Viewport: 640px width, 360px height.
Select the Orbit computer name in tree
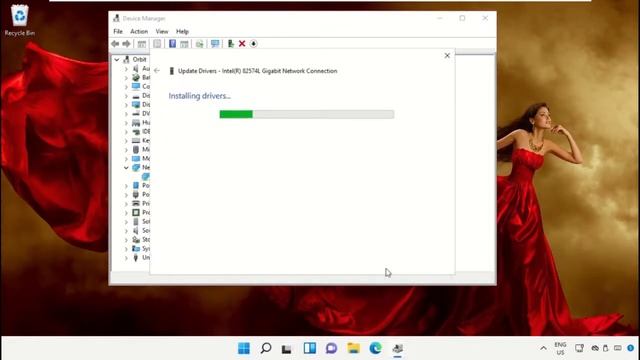(139, 60)
